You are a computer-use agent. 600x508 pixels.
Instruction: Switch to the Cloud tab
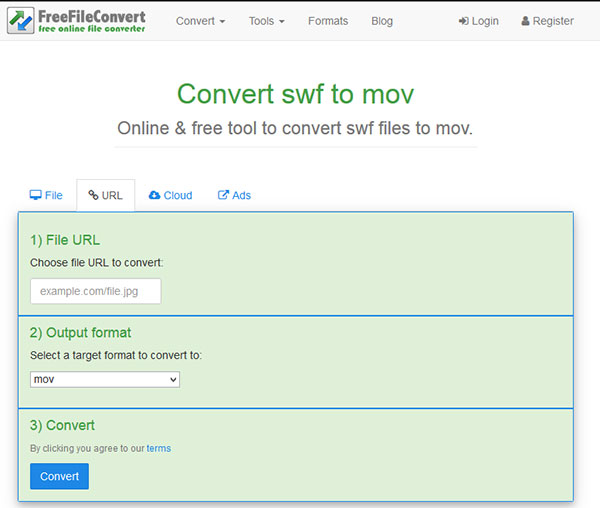[170, 195]
